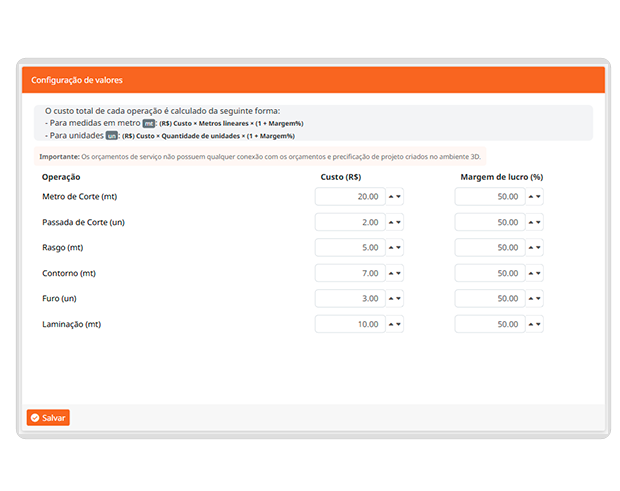Click the Laminação cost field showing 10.00
The height and width of the screenshot is (491, 620).
(348, 324)
